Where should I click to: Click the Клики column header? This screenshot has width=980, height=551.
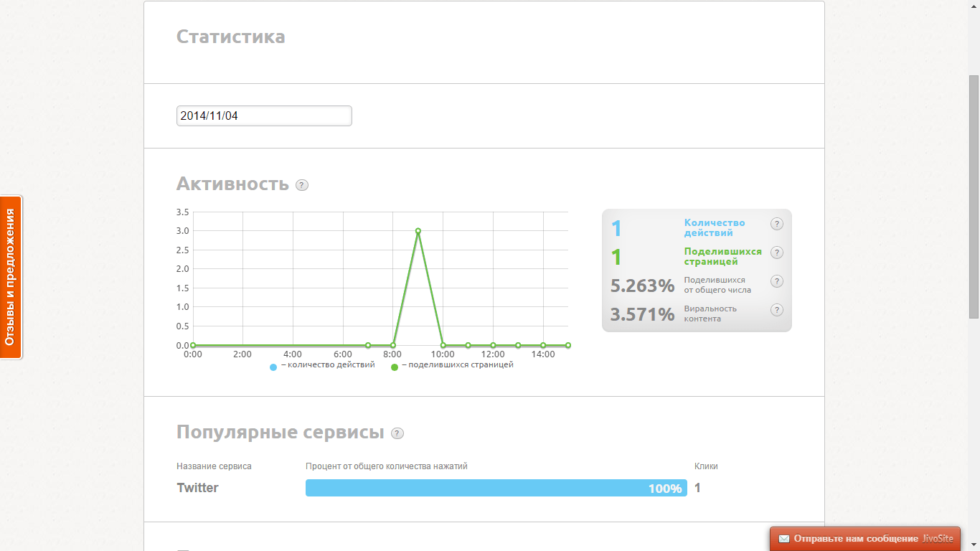(706, 466)
